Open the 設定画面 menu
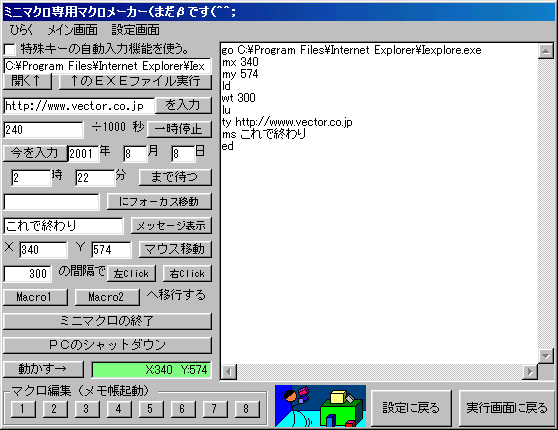The image size is (558, 430). [x=136, y=30]
